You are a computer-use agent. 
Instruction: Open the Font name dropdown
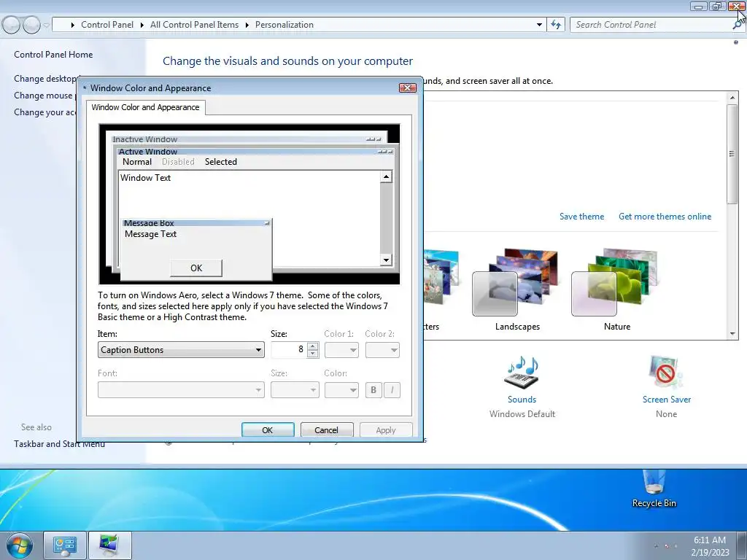181,390
